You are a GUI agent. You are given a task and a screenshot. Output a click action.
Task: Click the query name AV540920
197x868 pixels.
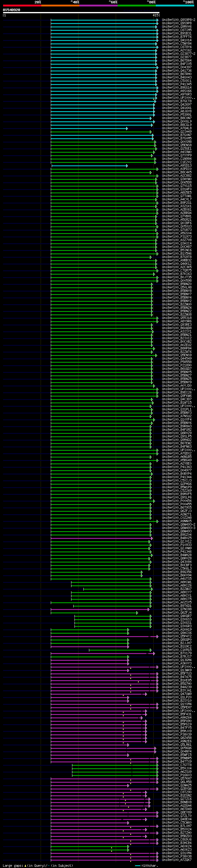coord(11,10)
